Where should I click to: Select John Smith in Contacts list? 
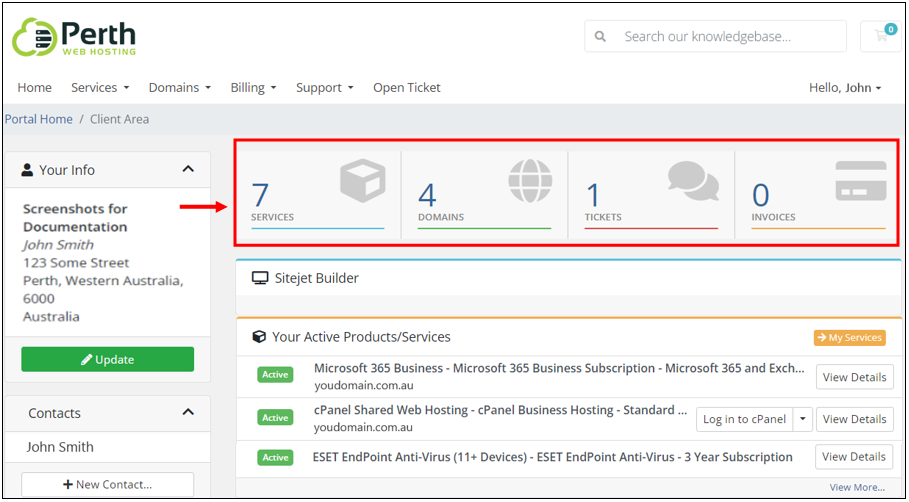coord(60,447)
